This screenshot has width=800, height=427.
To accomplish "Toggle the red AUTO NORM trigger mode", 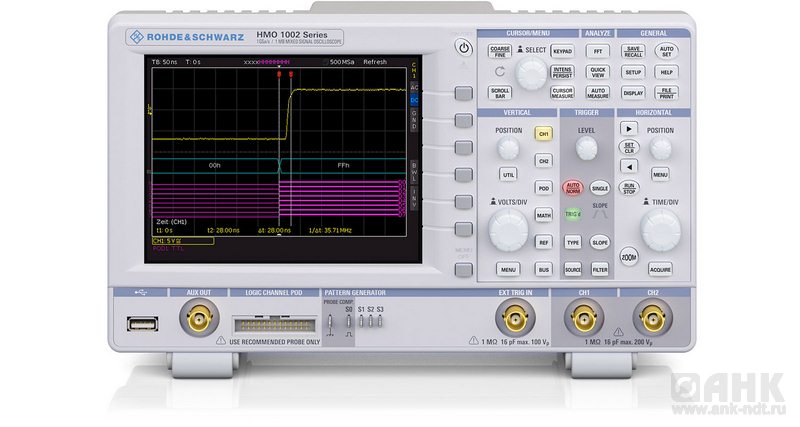I will pyautogui.click(x=573, y=187).
